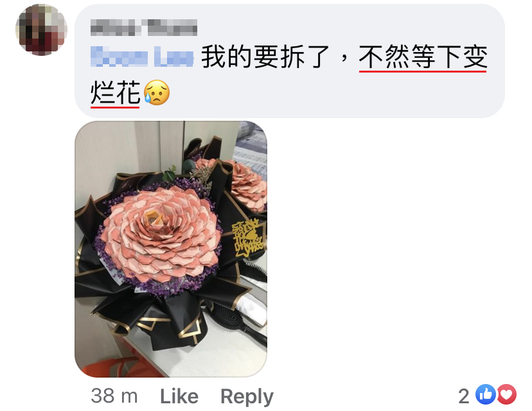Click the crying face emoji in comment

tap(157, 92)
